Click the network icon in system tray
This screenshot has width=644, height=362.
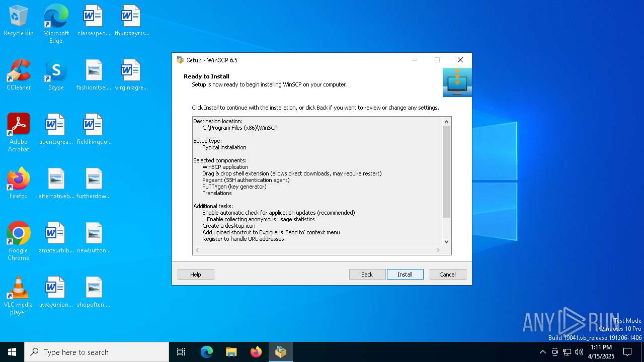coord(567,352)
